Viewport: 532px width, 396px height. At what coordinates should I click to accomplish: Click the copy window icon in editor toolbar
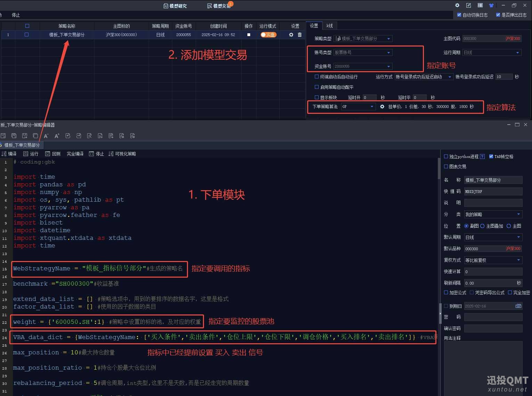point(35,136)
